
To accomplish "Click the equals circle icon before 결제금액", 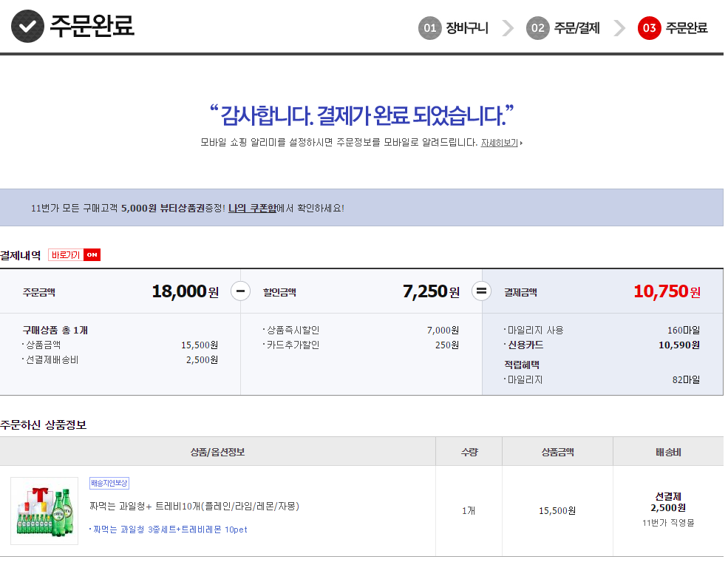I will pyautogui.click(x=481, y=291).
